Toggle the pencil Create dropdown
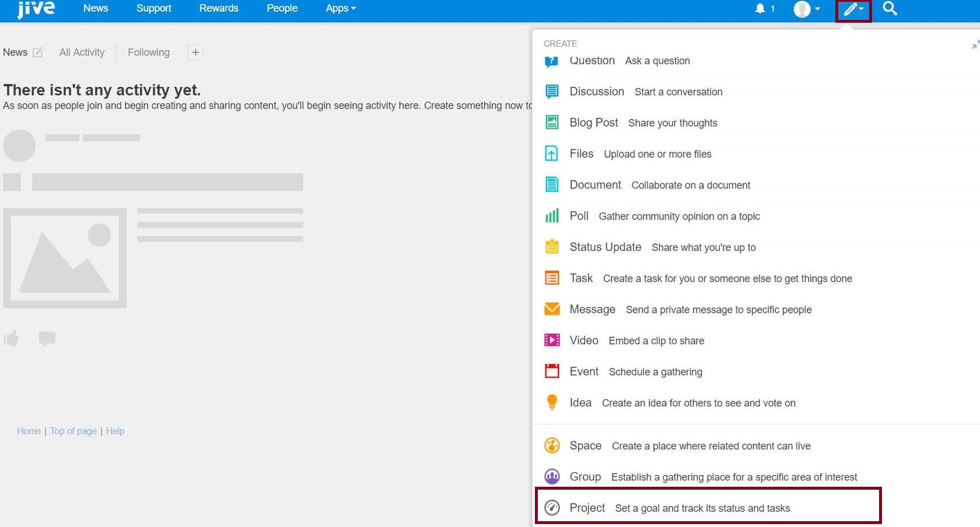The width and height of the screenshot is (980, 527). (x=853, y=9)
